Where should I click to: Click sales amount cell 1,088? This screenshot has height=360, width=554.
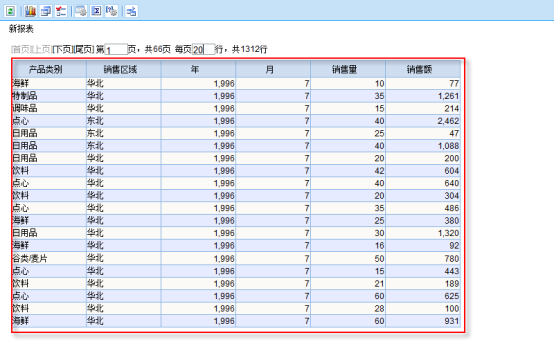point(423,146)
